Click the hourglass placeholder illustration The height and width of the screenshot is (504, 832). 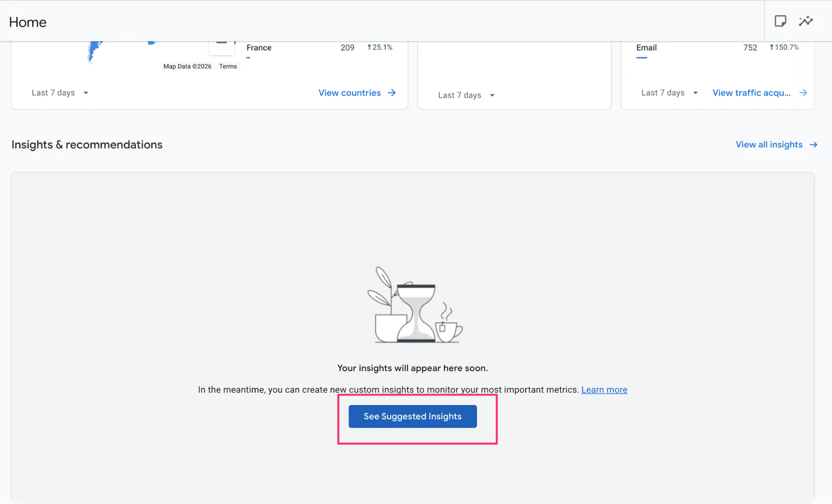pos(415,305)
